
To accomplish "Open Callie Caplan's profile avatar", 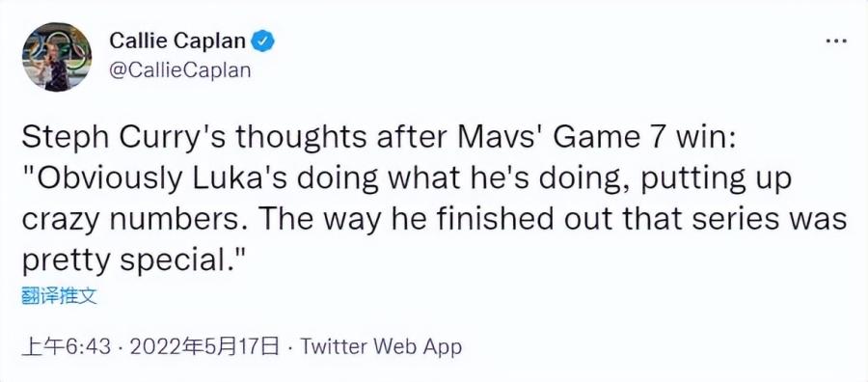I will [57, 57].
